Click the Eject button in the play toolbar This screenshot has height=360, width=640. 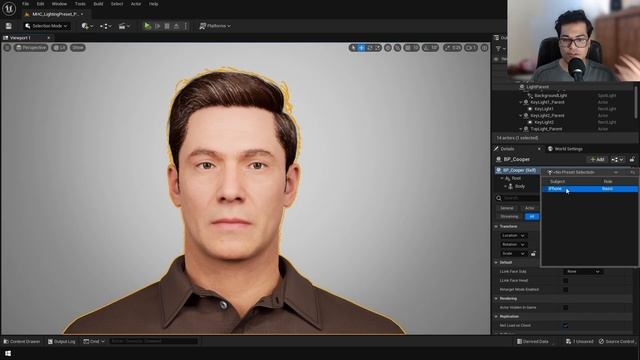(x=176, y=26)
